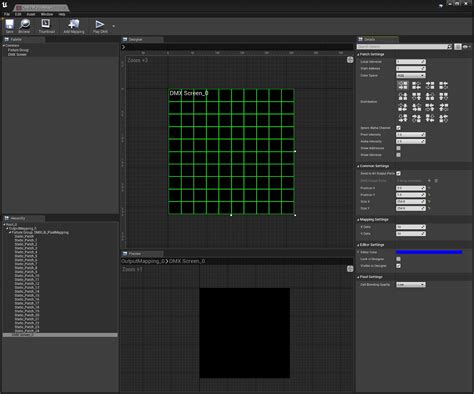The width and height of the screenshot is (474, 394).
Task: Select the first distribution icon in the bottom row
Action: pyautogui.click(x=403, y=118)
